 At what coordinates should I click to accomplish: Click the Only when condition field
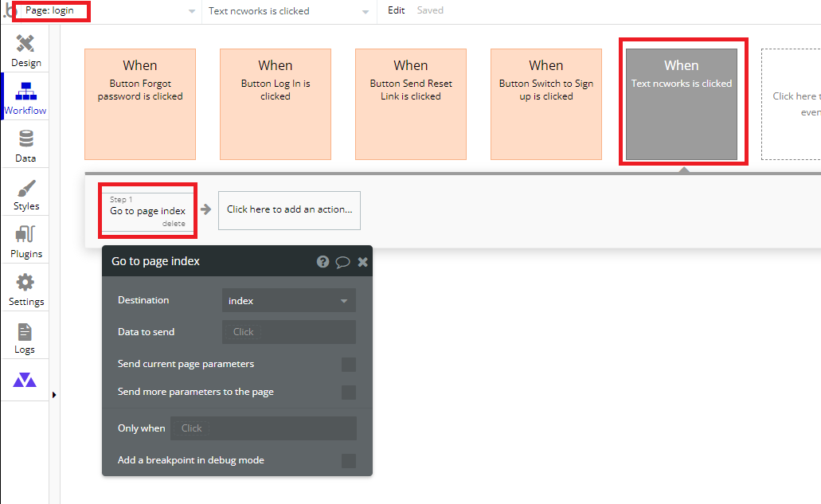click(264, 428)
